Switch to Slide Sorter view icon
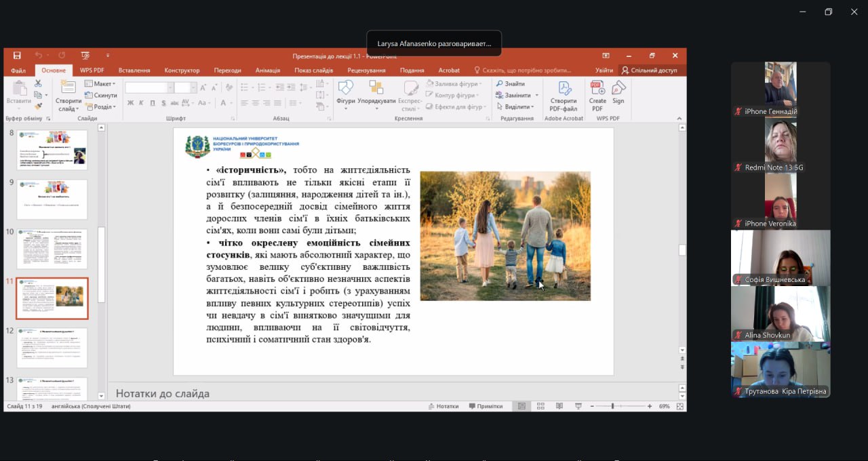Image resolution: width=868 pixels, height=461 pixels. (540, 406)
